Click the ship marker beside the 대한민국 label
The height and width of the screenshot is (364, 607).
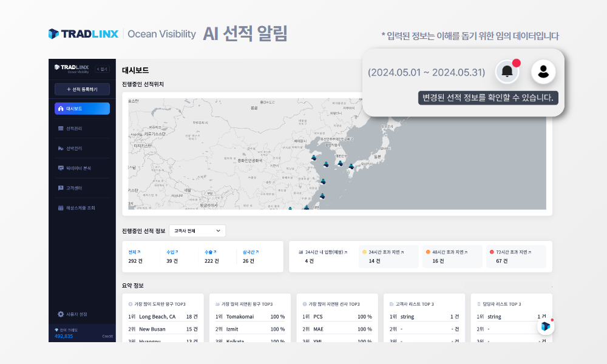[340, 163]
